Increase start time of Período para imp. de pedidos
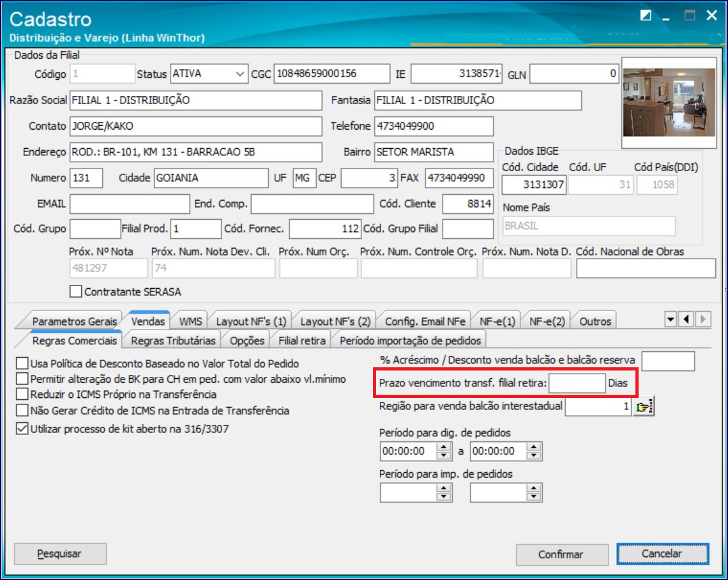 tap(444, 489)
